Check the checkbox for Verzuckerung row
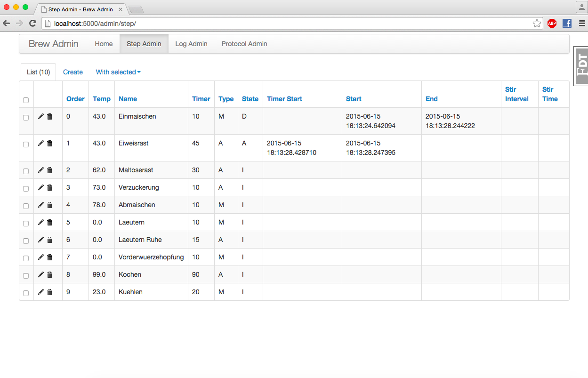The width and height of the screenshot is (588, 378). coord(26,188)
